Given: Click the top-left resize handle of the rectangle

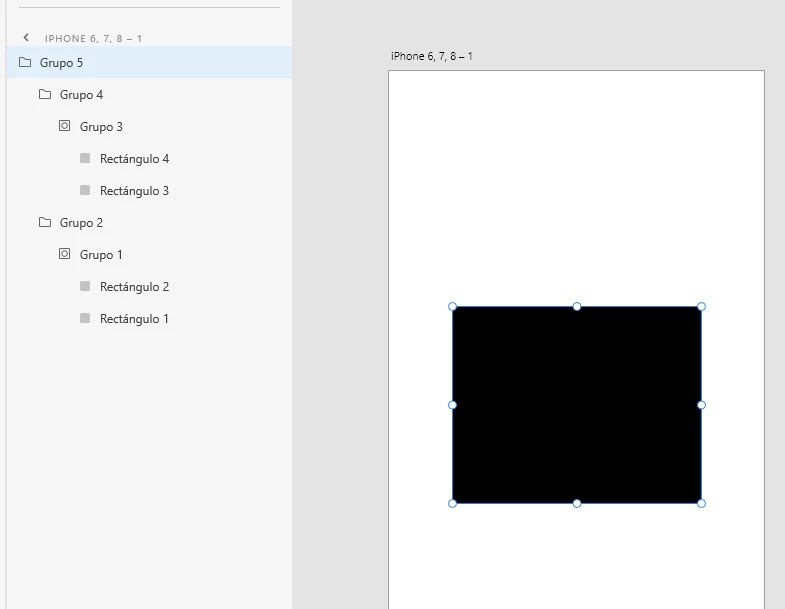Looking at the screenshot, I should (x=452, y=307).
